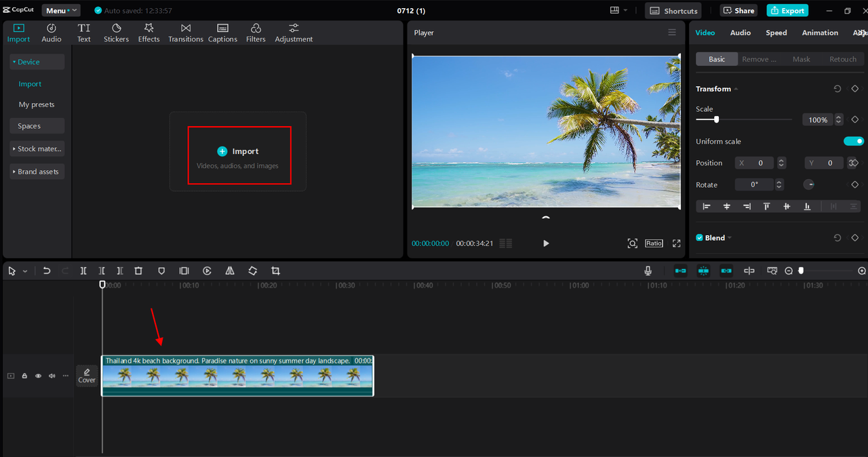Add Scale keyframe diamond
The height and width of the screenshot is (457, 868).
(855, 119)
